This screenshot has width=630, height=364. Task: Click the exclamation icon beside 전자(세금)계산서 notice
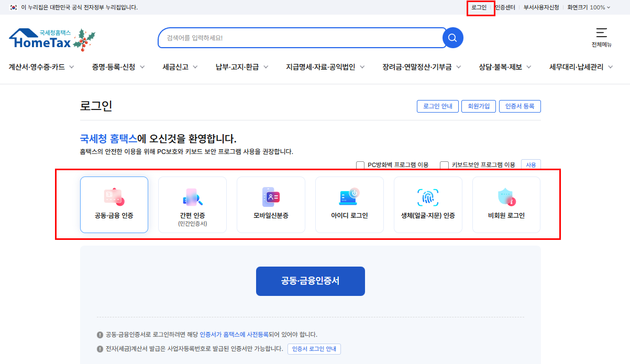coord(100,349)
